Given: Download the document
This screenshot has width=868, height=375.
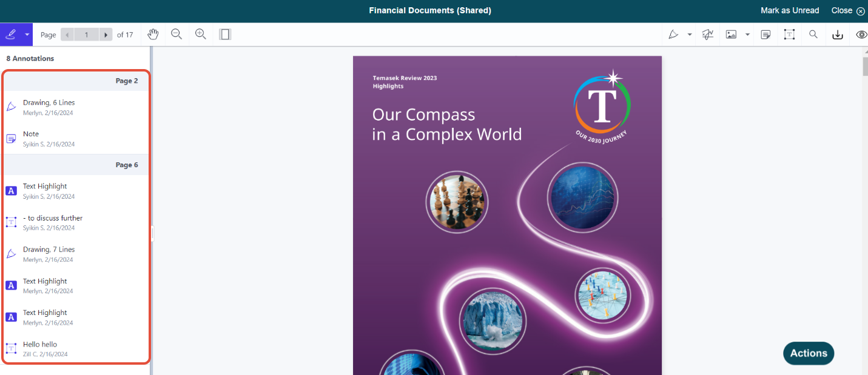Looking at the screenshot, I should (x=838, y=35).
